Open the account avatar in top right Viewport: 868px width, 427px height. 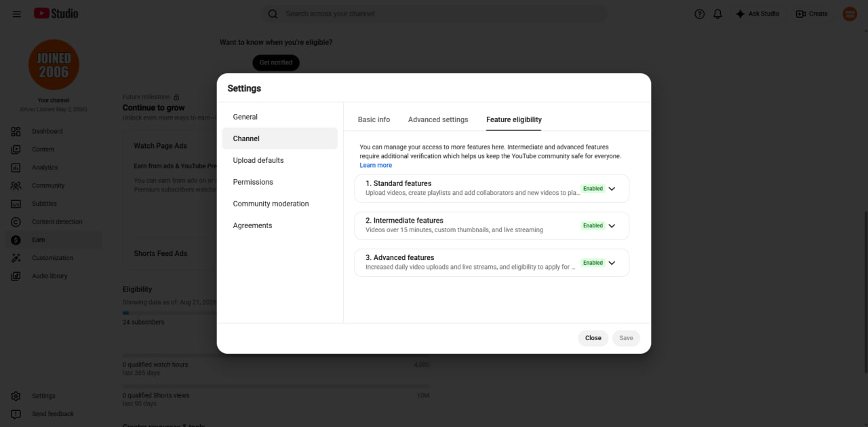pos(850,14)
